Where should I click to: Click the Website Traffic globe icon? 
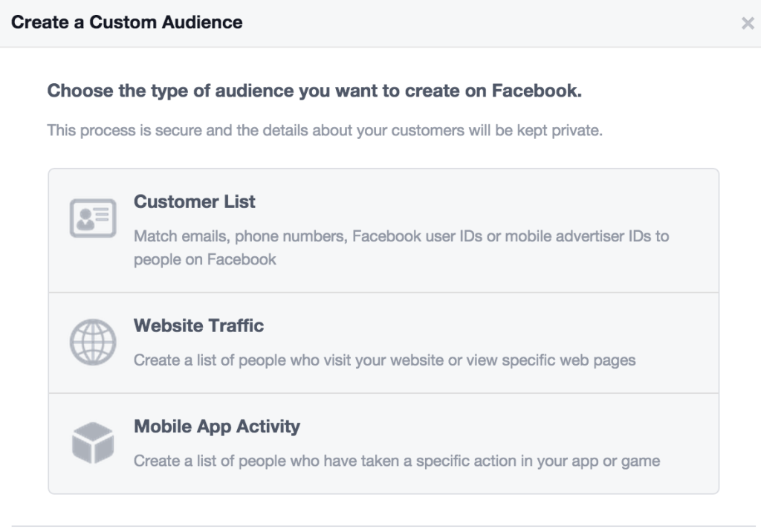coord(92,342)
